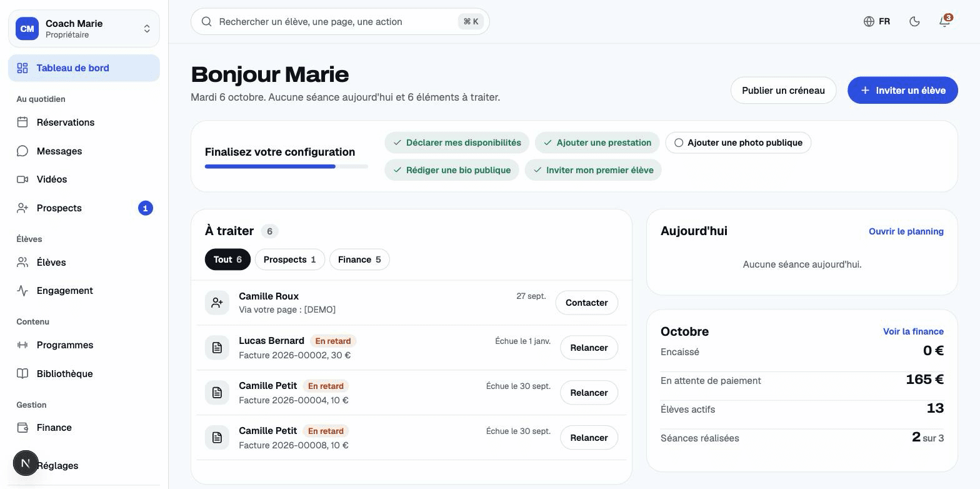980x489 pixels.
Task: Click Rédiger une bio publique completed step
Action: [452, 170]
